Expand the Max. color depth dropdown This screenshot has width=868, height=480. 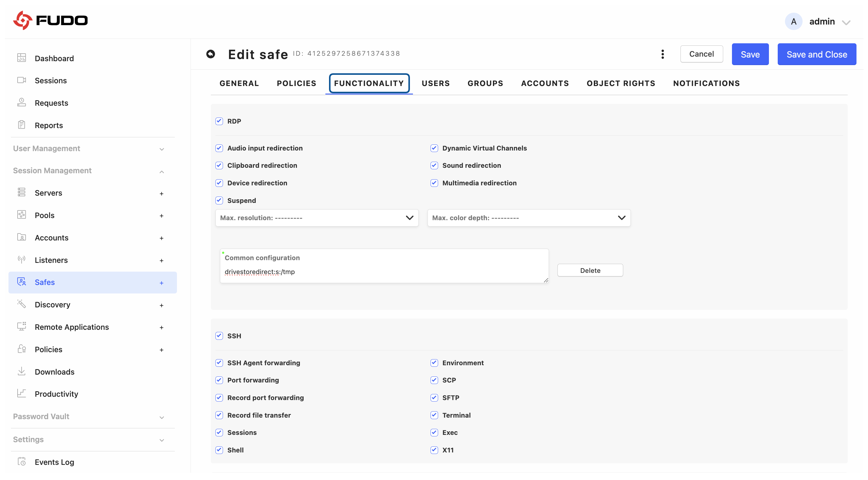(x=529, y=218)
